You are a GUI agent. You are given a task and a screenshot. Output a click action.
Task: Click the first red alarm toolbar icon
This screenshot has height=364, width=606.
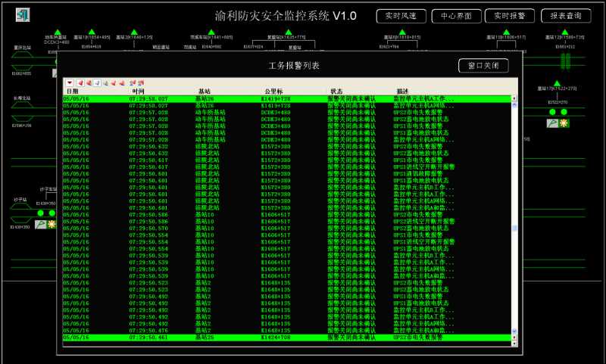tap(80, 82)
